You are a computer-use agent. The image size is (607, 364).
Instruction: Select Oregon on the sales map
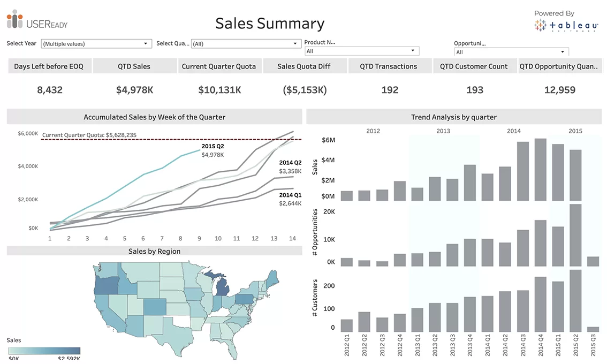point(107,286)
